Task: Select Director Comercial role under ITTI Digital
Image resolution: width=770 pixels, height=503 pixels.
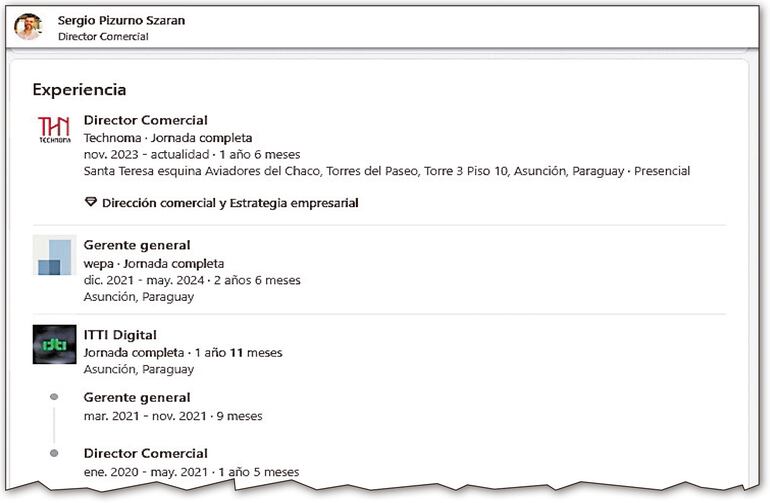Action: point(146,453)
